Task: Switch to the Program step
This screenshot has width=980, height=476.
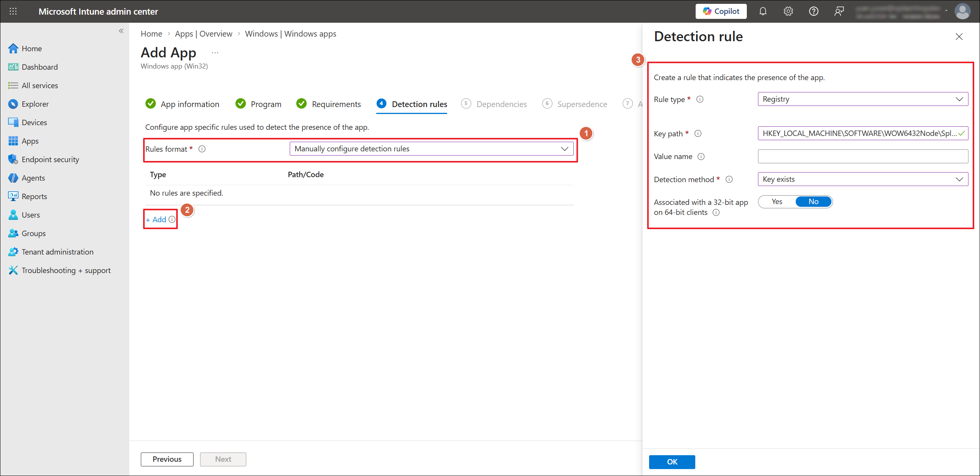Action: click(259, 104)
